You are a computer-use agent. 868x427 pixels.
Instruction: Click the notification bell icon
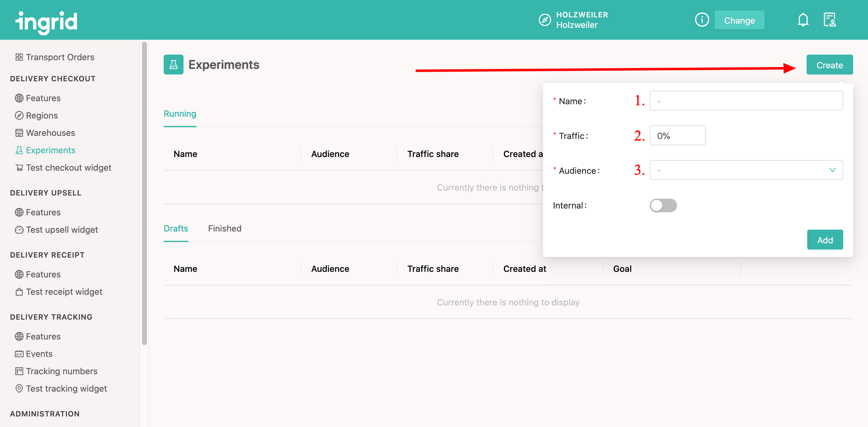803,20
